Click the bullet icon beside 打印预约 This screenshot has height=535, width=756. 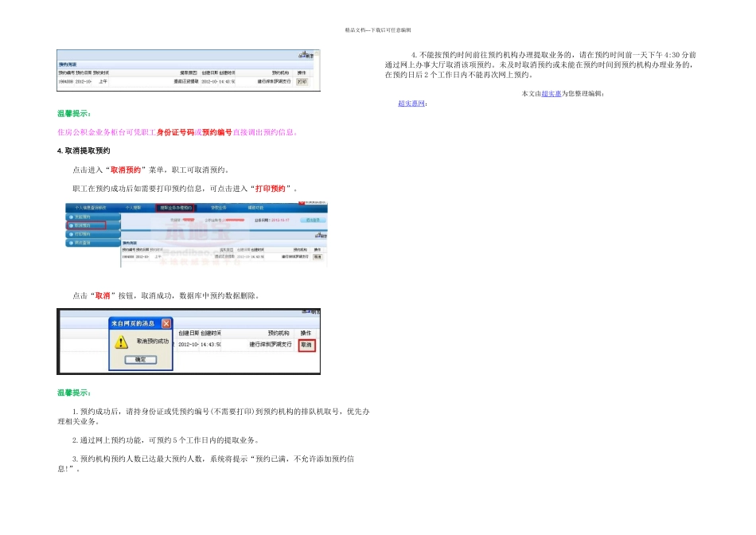(71, 234)
